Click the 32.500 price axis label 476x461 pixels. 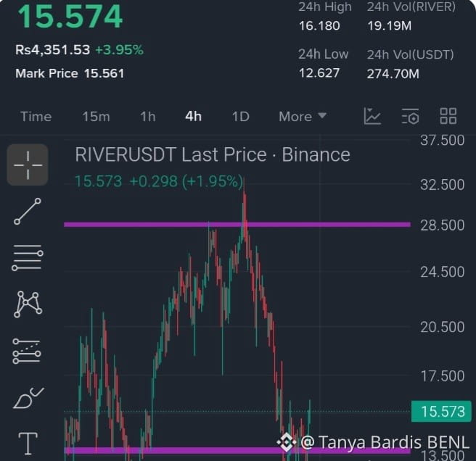(442, 184)
